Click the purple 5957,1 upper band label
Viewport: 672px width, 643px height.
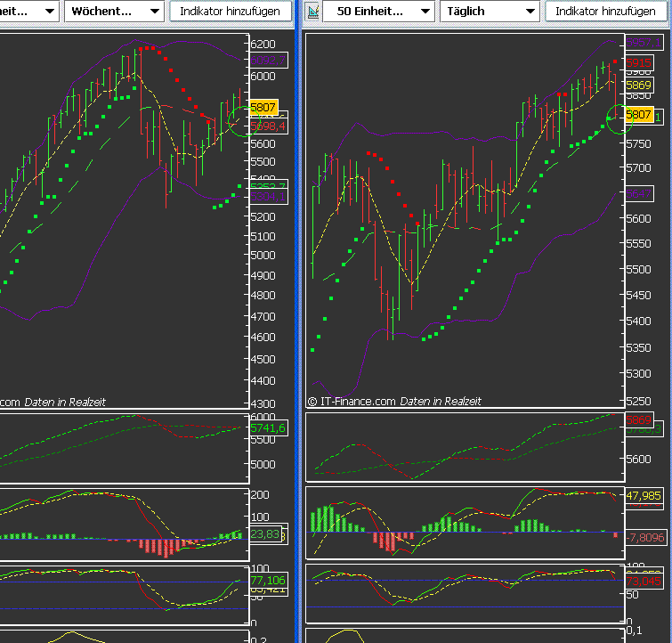click(x=644, y=42)
